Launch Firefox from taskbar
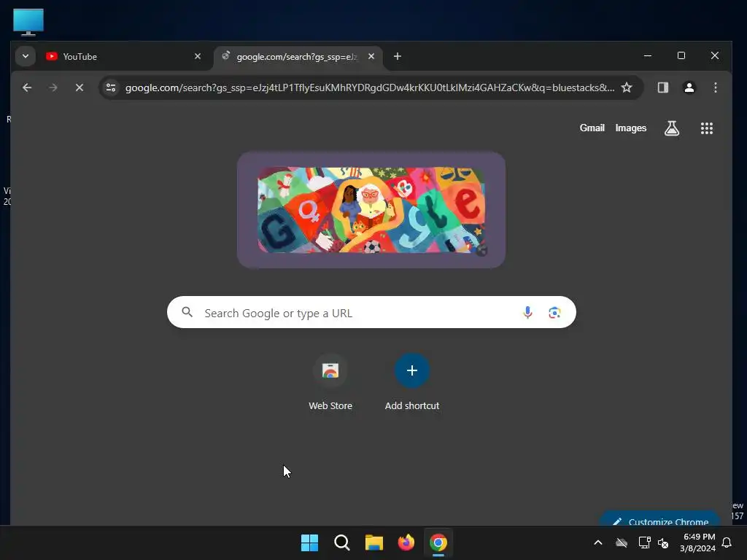The height and width of the screenshot is (560, 747). tap(406, 542)
